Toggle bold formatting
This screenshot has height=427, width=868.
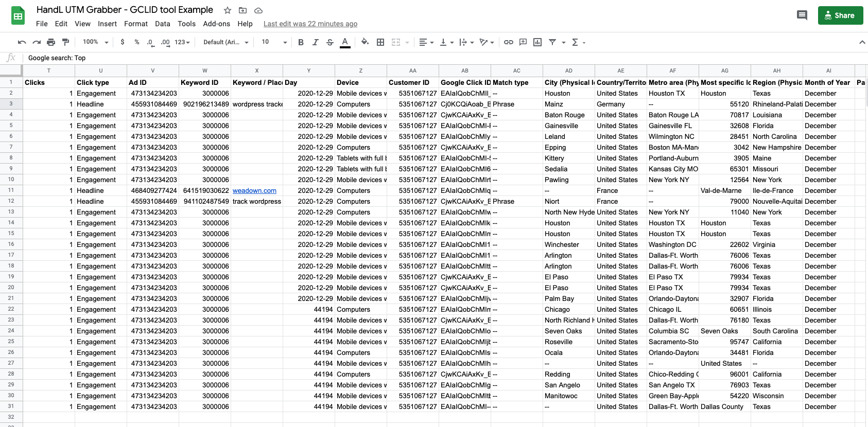301,42
